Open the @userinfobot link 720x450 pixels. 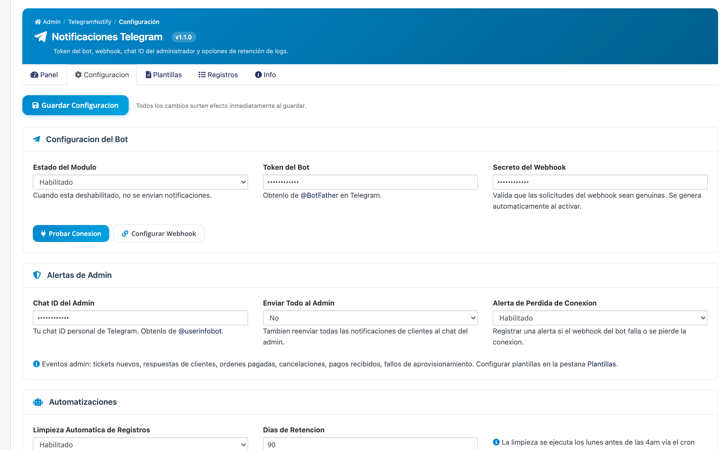click(200, 331)
